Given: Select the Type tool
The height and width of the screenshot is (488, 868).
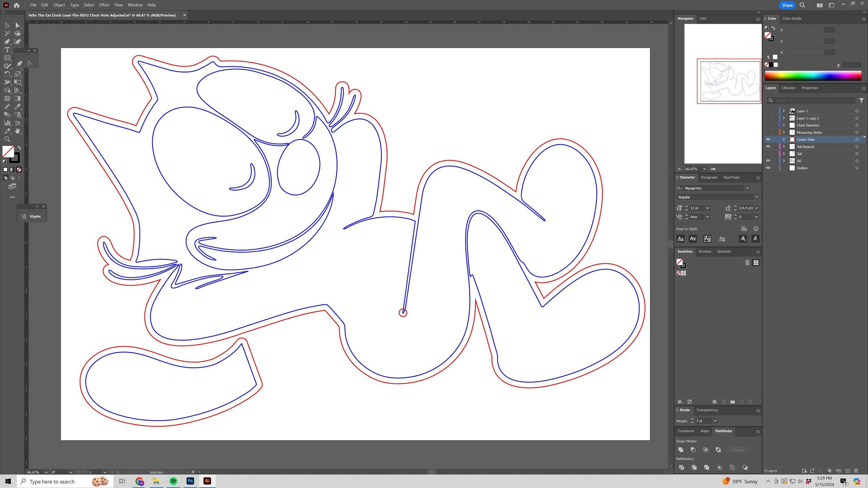Looking at the screenshot, I should (7, 50).
